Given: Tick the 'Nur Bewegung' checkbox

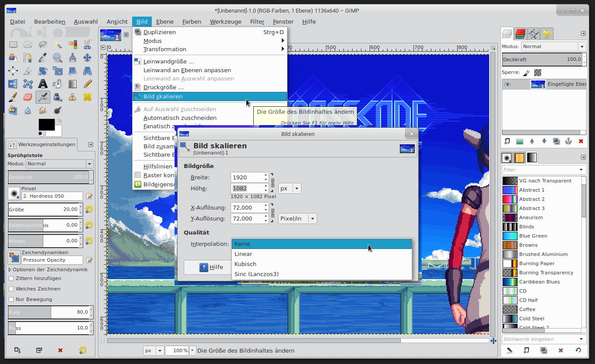Looking at the screenshot, I should click(x=11, y=299).
